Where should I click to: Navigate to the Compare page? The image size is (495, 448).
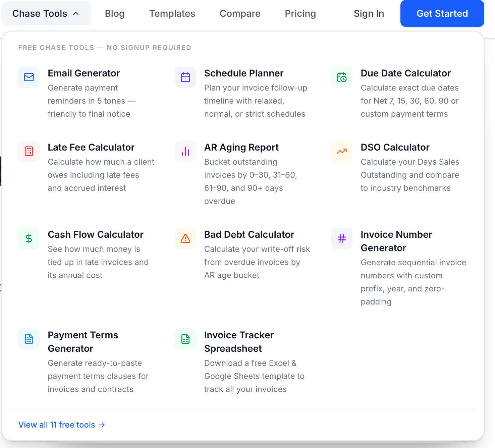point(240,13)
